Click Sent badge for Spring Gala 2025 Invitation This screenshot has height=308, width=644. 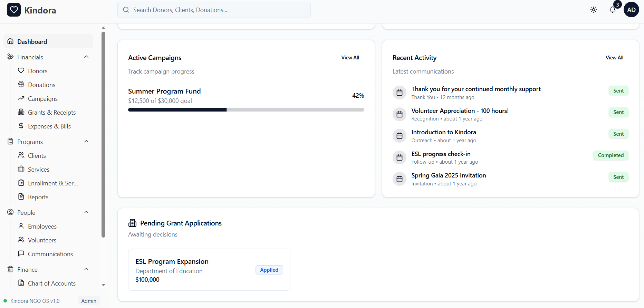618,177
